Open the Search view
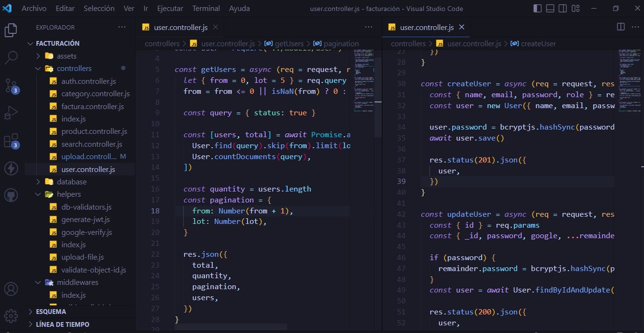 tap(10, 57)
